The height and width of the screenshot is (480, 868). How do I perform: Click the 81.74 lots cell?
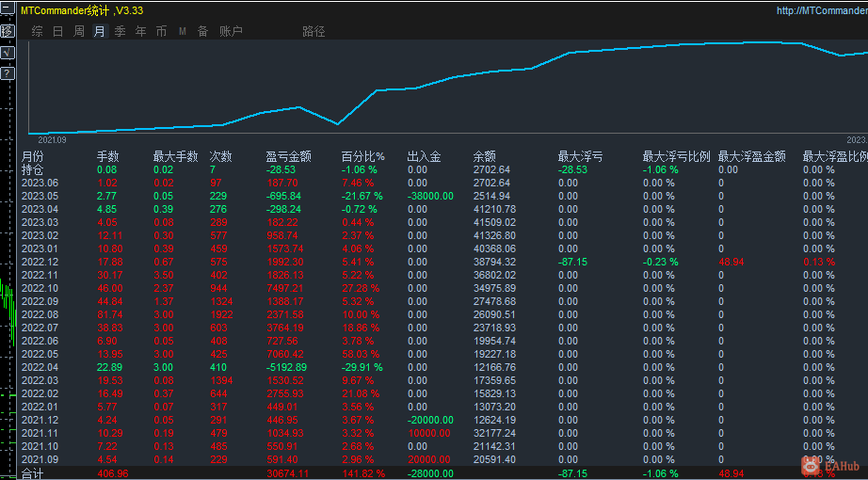click(x=110, y=314)
